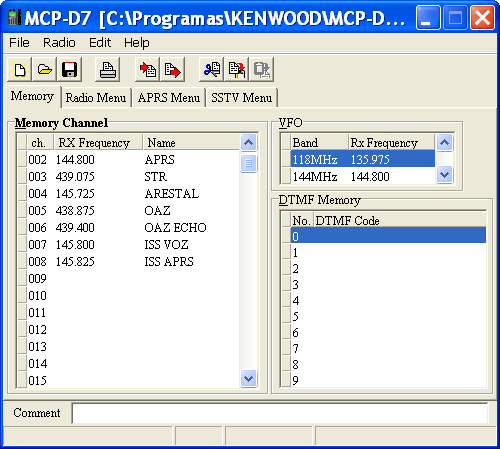Select row header for channel 002 APRS
Screen dimensions: 500x449
tap(22, 159)
